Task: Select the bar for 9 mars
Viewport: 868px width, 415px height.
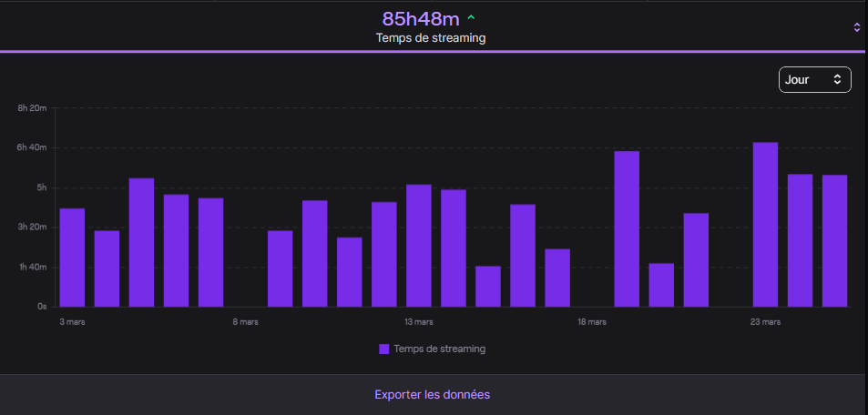Action: click(281, 268)
